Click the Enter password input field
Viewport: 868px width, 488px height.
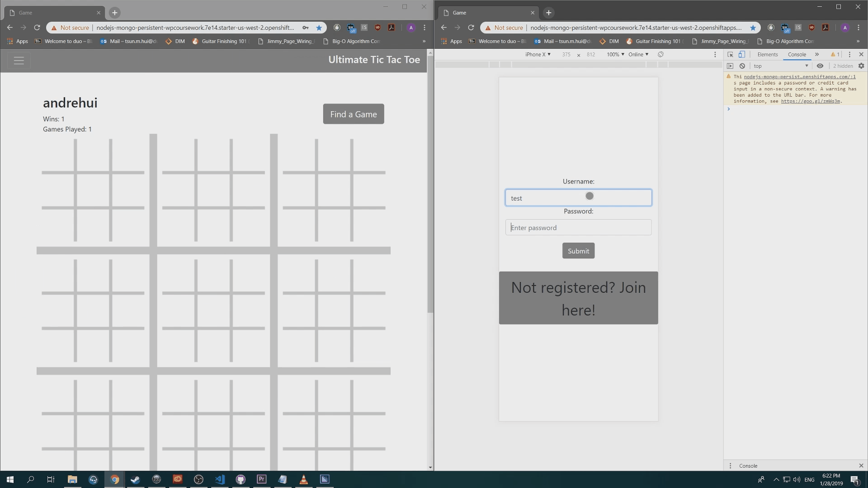click(x=578, y=228)
